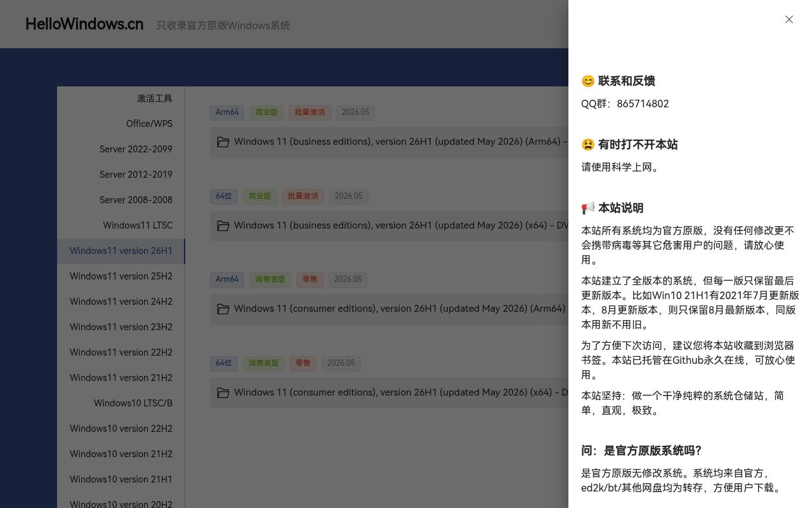812x508 pixels.
Task: Go to Windows11 version 23H2
Action: point(121,327)
